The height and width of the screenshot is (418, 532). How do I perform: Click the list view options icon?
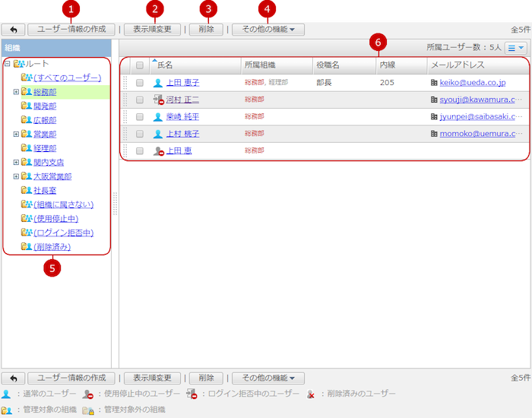[x=516, y=48]
